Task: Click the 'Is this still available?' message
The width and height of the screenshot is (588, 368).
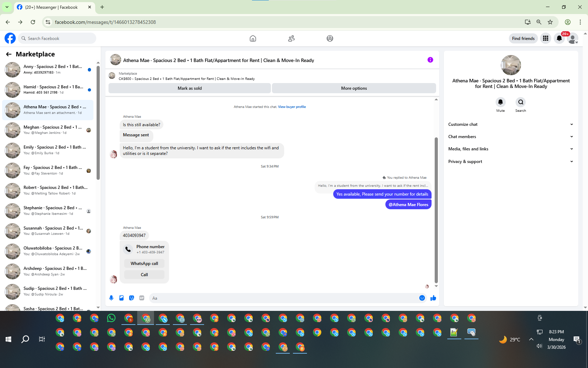Action: [141, 125]
